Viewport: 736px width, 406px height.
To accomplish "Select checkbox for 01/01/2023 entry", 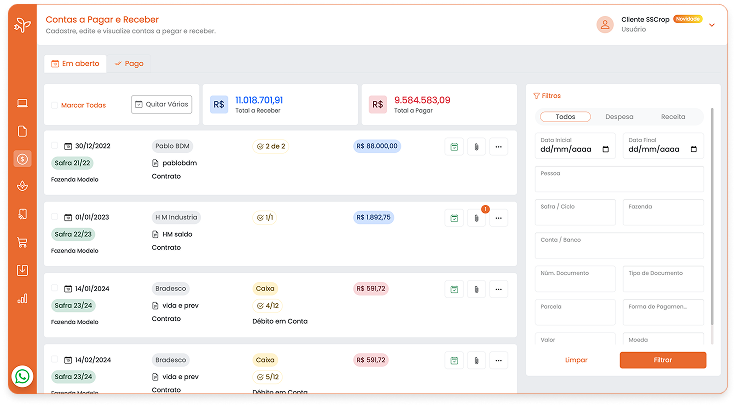I will (55, 217).
